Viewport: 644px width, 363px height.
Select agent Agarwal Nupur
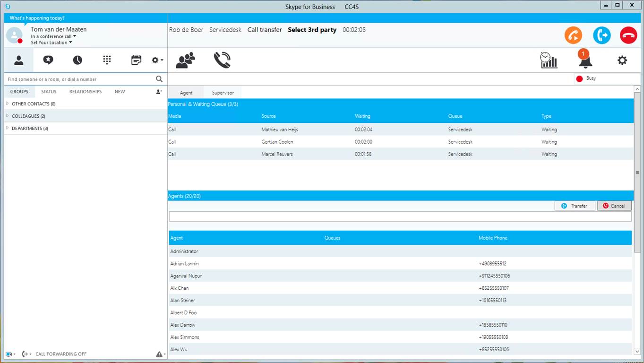tap(400, 276)
